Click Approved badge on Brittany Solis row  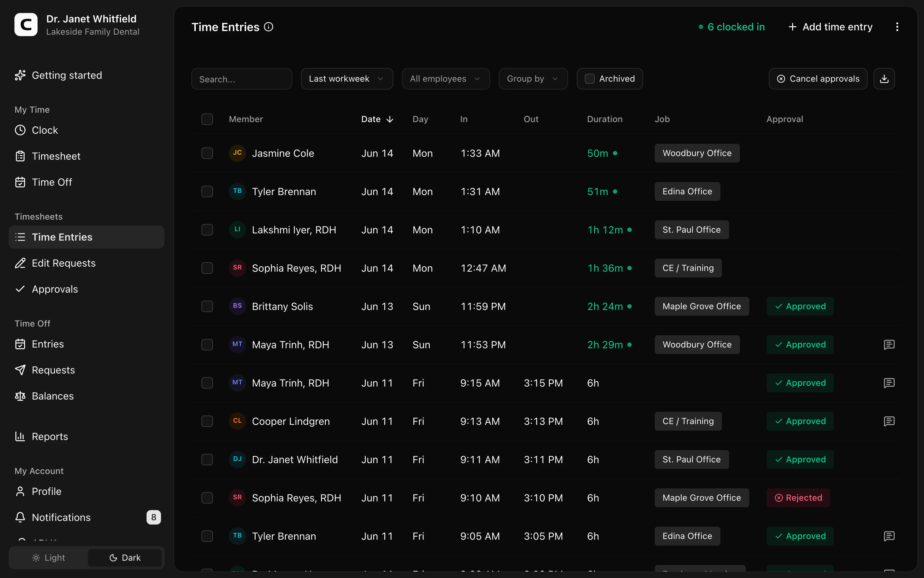800,306
